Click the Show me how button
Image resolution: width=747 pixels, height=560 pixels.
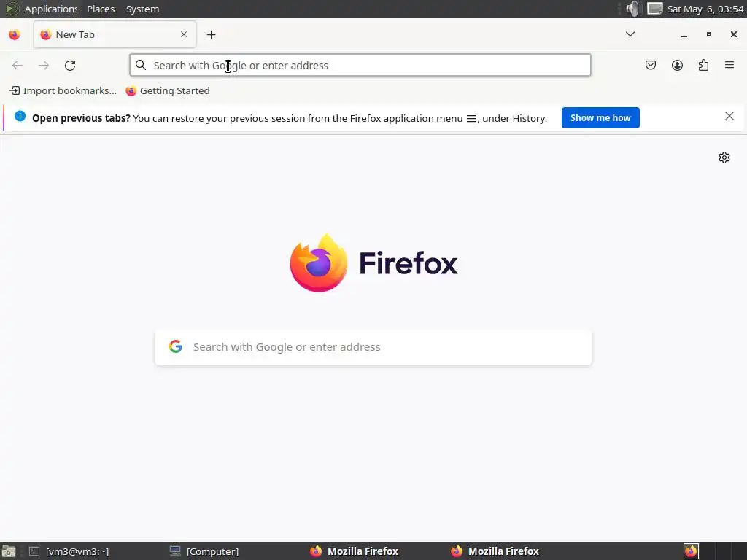600,117
